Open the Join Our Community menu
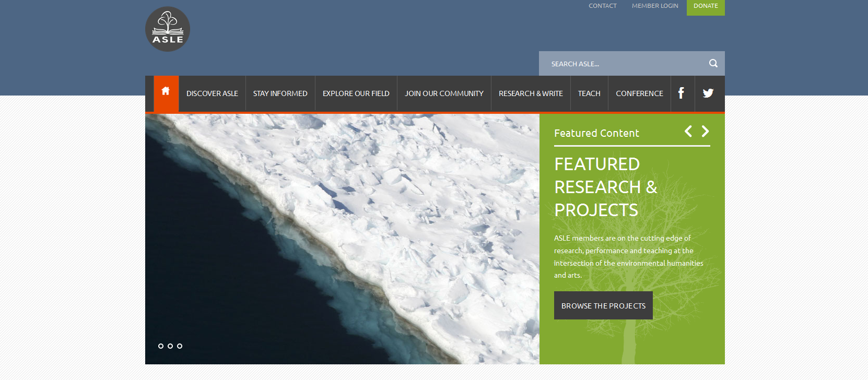Image resolution: width=868 pixels, height=380 pixels. (444, 93)
